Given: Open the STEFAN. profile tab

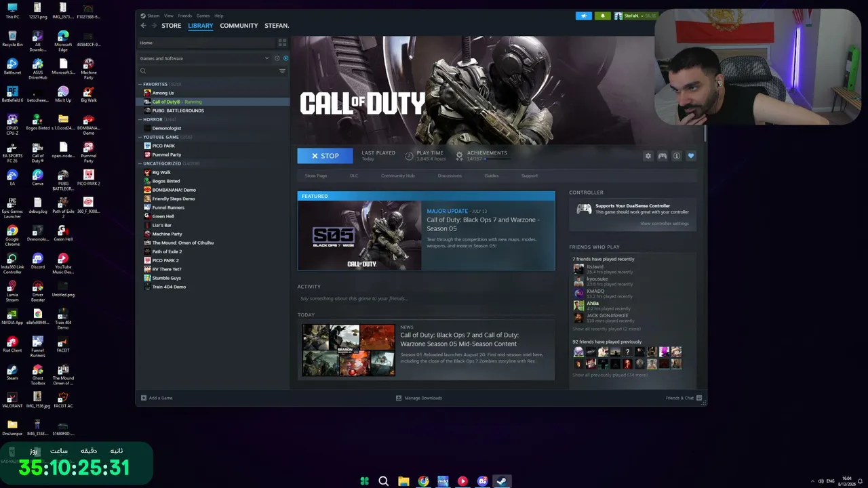Looking at the screenshot, I should tap(277, 26).
